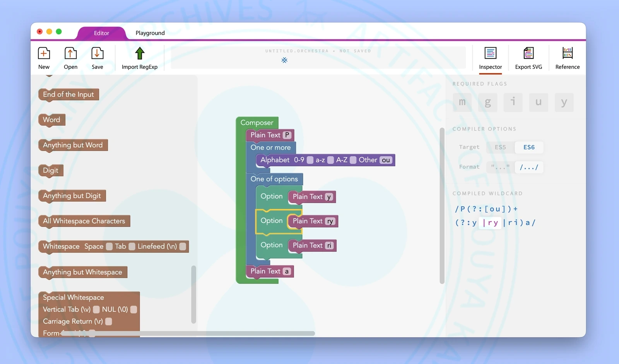Check the Vertical Tab (\v) box
The height and width of the screenshot is (364, 619).
[96, 309]
